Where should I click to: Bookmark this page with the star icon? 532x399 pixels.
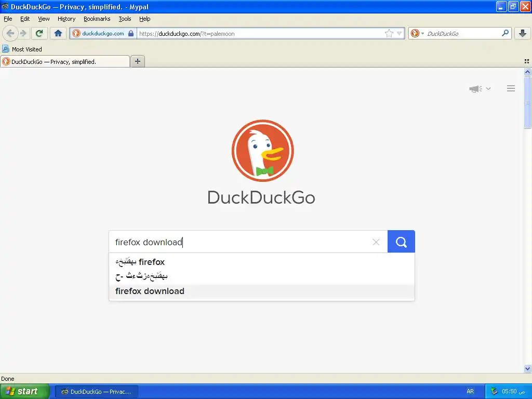[389, 33]
